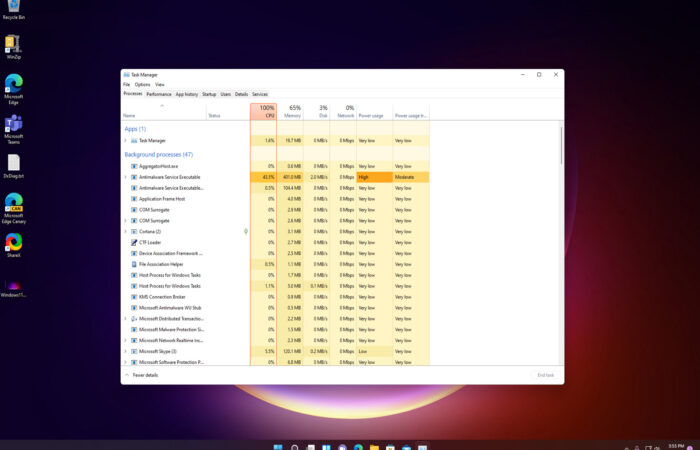This screenshot has width=700, height=450.
Task: Click the CTF Loader process icon
Action: 134,242
